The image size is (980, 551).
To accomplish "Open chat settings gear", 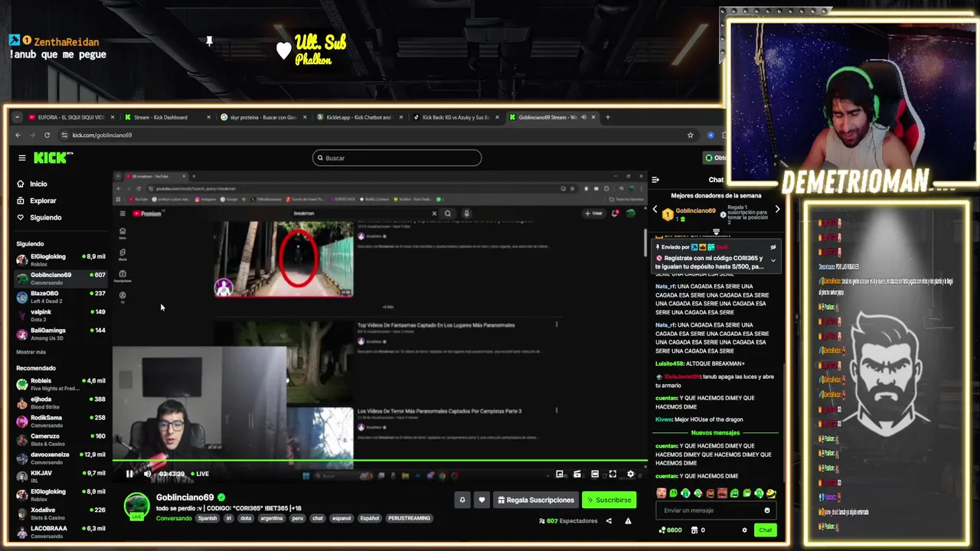I will coord(744,530).
